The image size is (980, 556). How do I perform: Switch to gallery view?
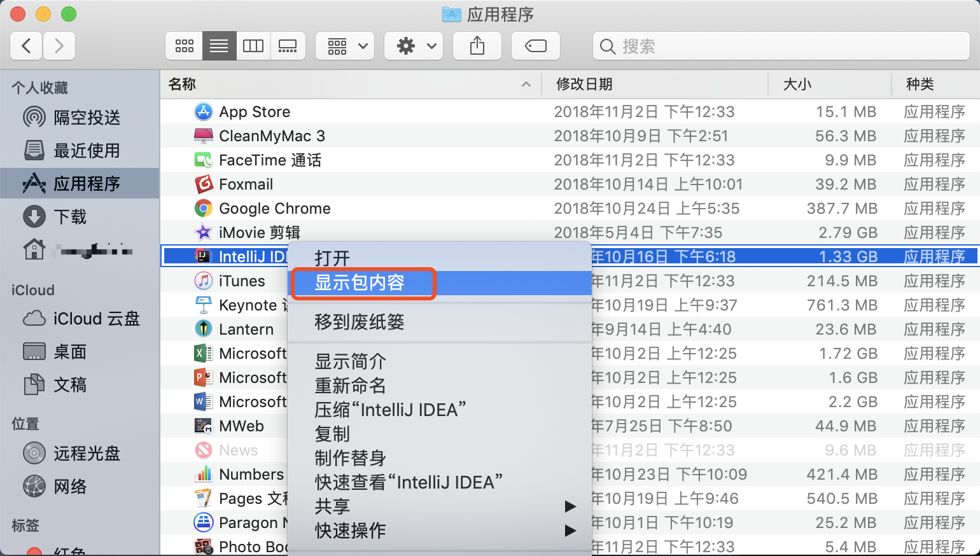click(288, 46)
